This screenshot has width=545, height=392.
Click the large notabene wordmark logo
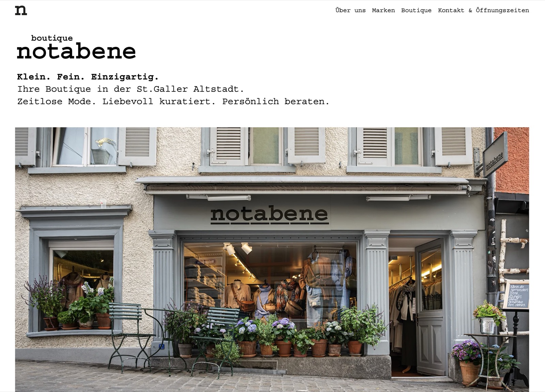tap(76, 51)
